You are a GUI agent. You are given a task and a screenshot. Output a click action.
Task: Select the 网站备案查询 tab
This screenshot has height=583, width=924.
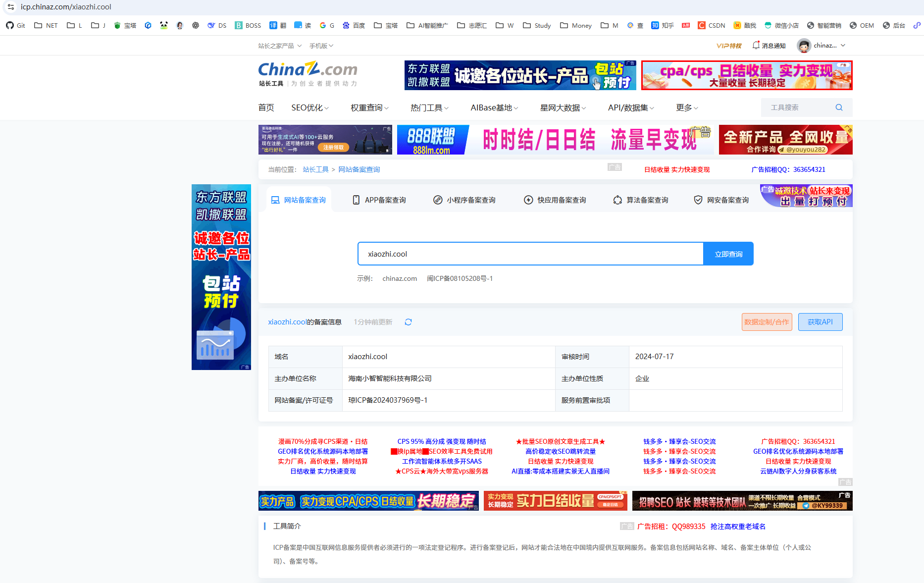point(299,200)
